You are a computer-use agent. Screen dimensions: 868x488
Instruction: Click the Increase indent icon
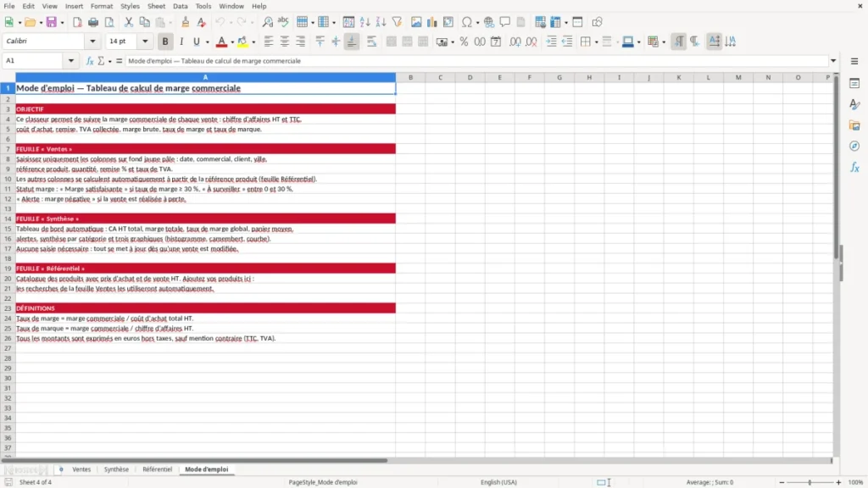[551, 42]
